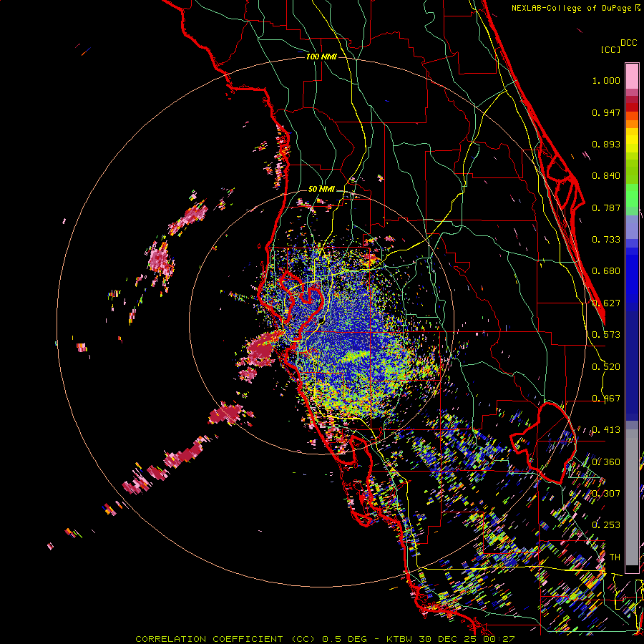The image size is (644, 644).
Task: Click the 0.520 legend value
Action: (x=606, y=367)
